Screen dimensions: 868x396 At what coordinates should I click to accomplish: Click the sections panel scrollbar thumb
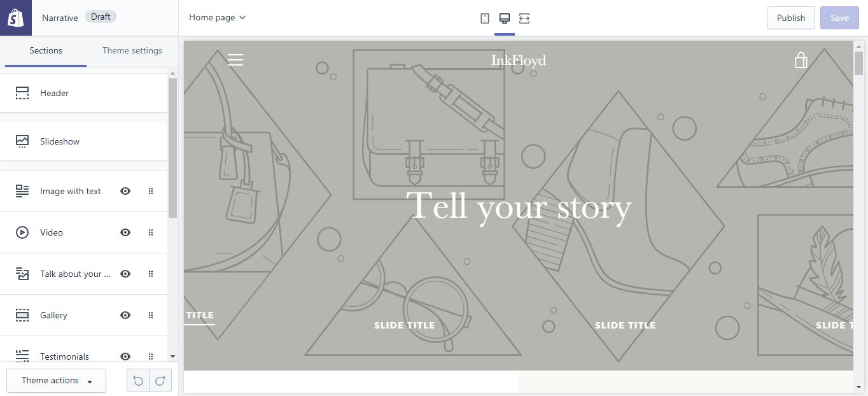[172, 148]
